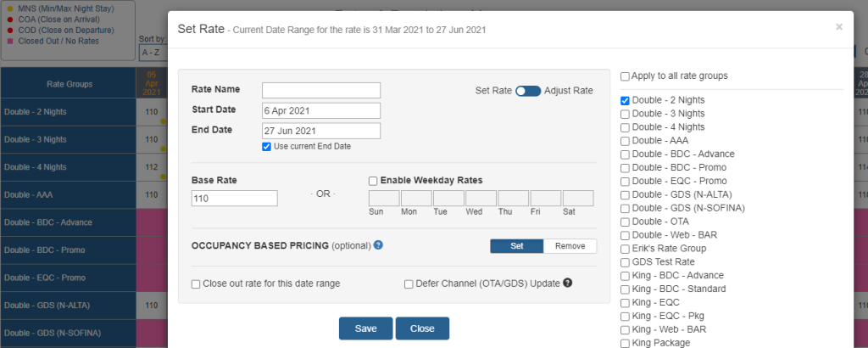The height and width of the screenshot is (348, 868).
Task: Check the Defer Channel (OTA/GDS) Update box
Action: point(409,284)
